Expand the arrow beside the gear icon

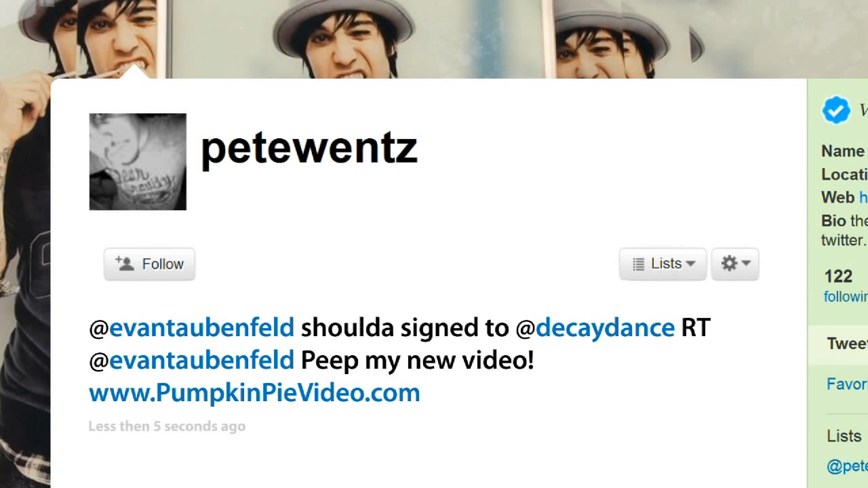coord(746,264)
